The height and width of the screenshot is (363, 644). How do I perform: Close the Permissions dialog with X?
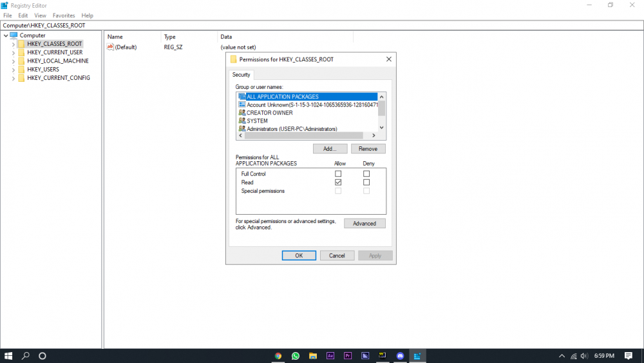pyautogui.click(x=388, y=59)
